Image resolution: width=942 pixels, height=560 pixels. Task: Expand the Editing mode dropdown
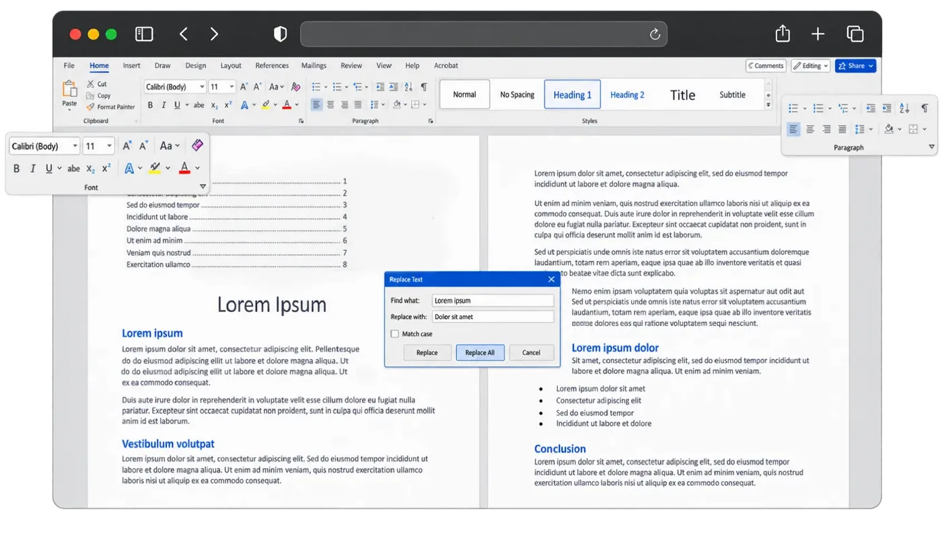click(810, 66)
